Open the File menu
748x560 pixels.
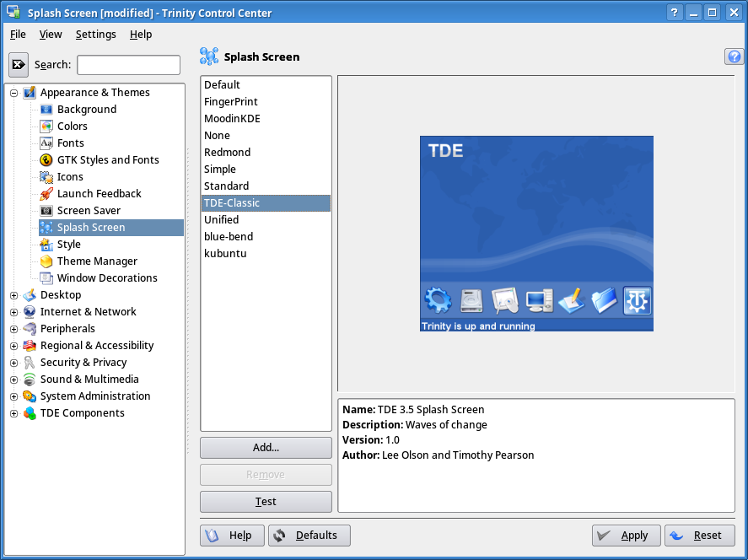(x=18, y=35)
